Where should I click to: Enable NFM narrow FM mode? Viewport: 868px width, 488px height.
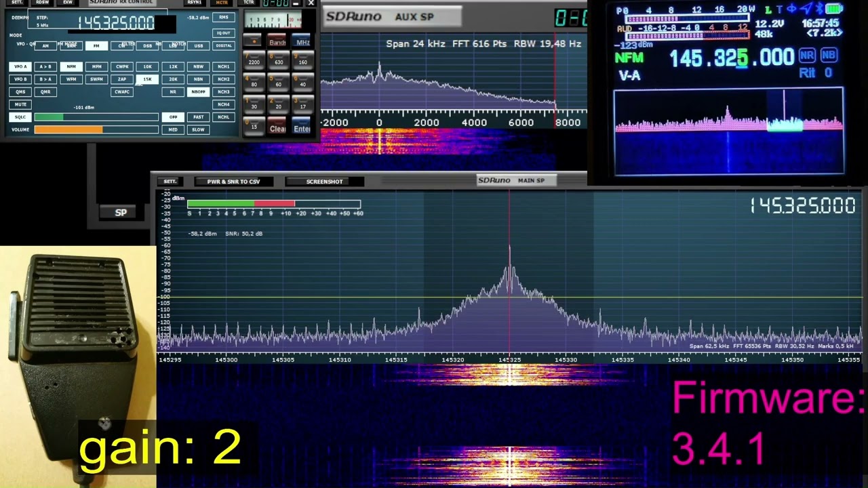coord(71,66)
